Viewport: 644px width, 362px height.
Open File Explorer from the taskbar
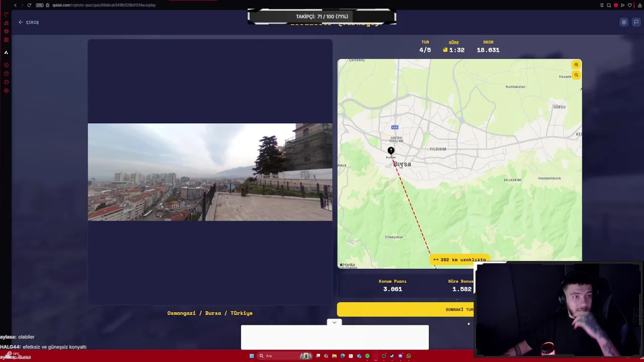point(334,356)
